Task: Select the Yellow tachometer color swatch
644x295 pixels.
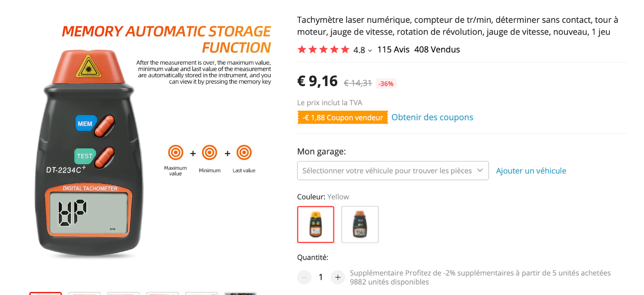Action: click(316, 225)
